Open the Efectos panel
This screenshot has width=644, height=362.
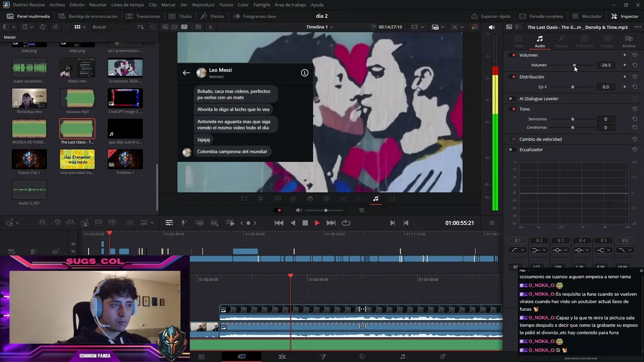pos(212,16)
